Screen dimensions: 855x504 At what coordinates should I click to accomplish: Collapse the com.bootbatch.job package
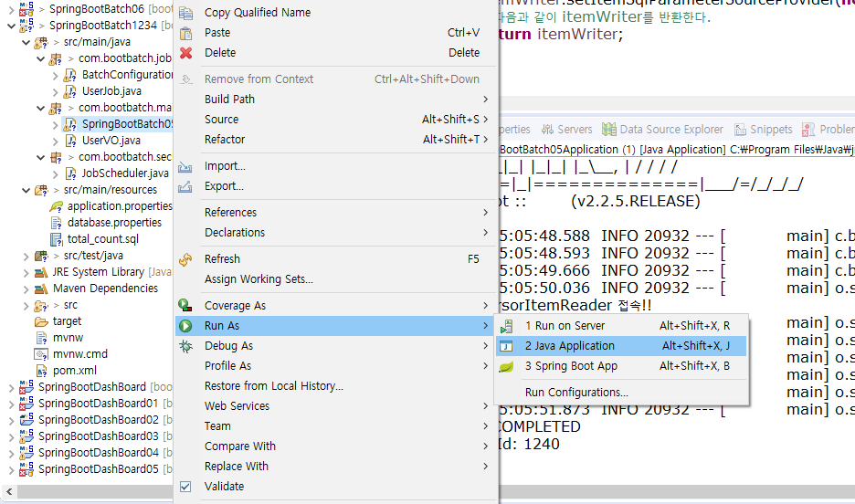coord(40,58)
